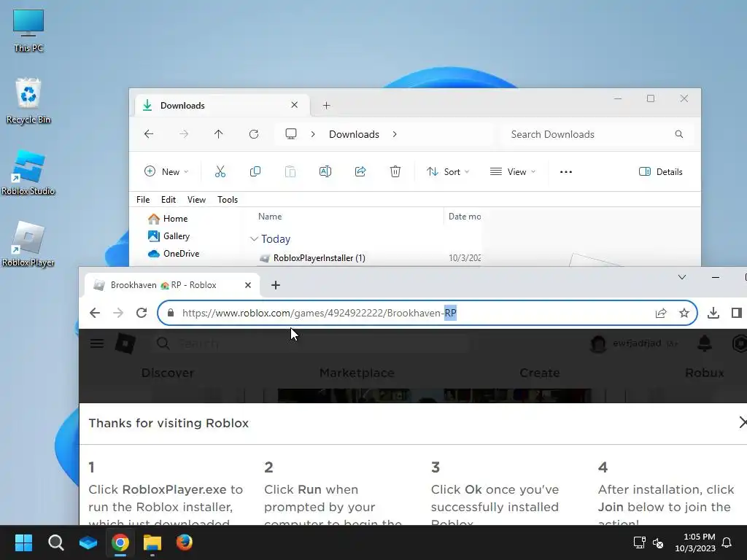
Task: Open the File menu in Explorer
Action: click(143, 200)
